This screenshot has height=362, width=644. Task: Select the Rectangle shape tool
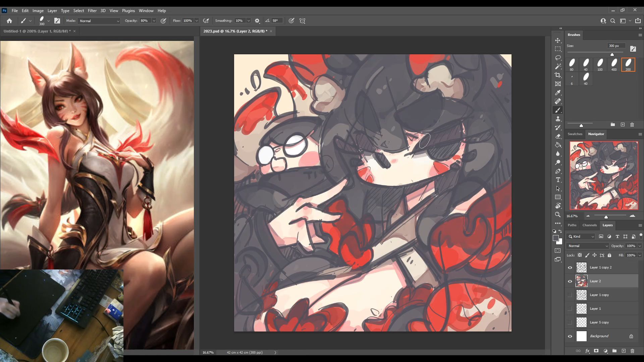point(558,197)
